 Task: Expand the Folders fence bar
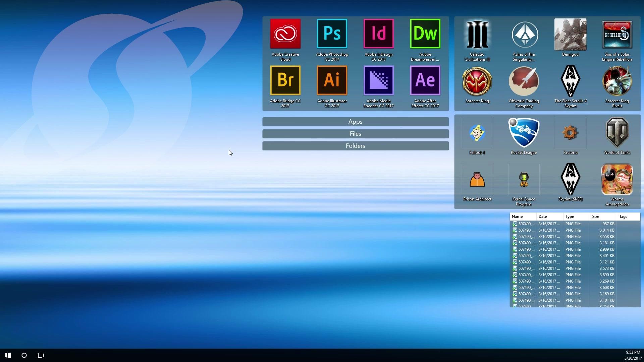pyautogui.click(x=355, y=146)
